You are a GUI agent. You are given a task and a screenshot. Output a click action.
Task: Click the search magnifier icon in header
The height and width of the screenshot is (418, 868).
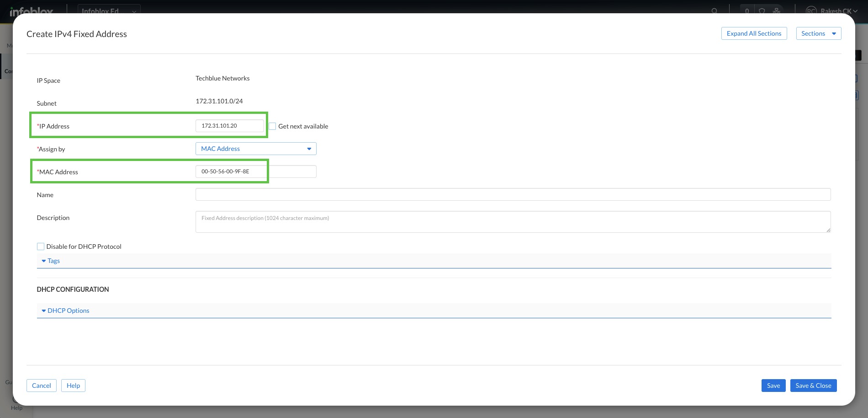click(715, 11)
